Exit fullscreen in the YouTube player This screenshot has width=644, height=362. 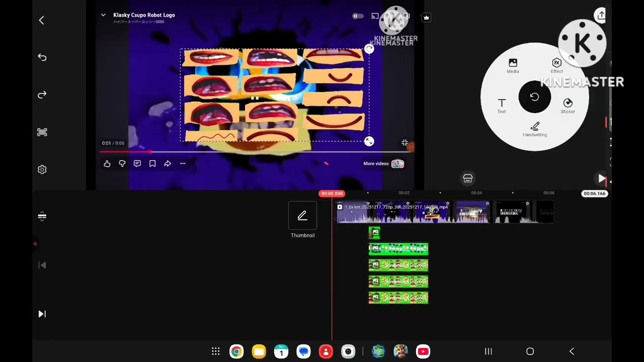405,143
